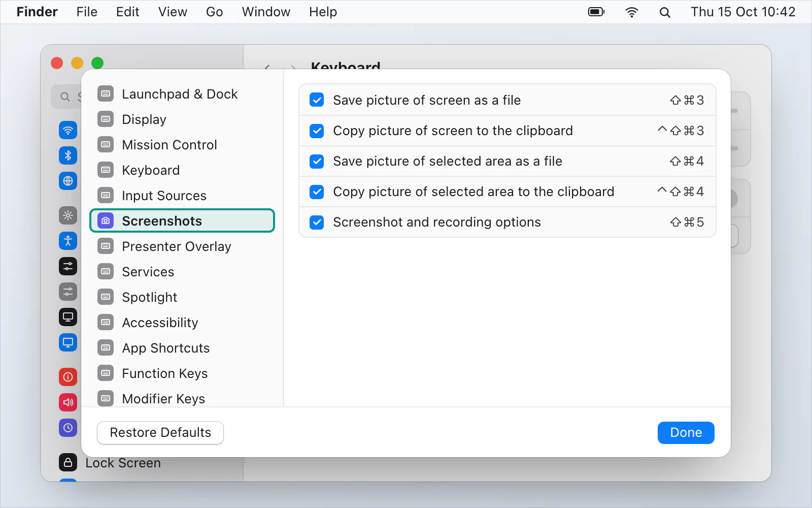This screenshot has width=812, height=508.
Task: Click the Lock Screen sidebar label
Action: click(x=123, y=463)
